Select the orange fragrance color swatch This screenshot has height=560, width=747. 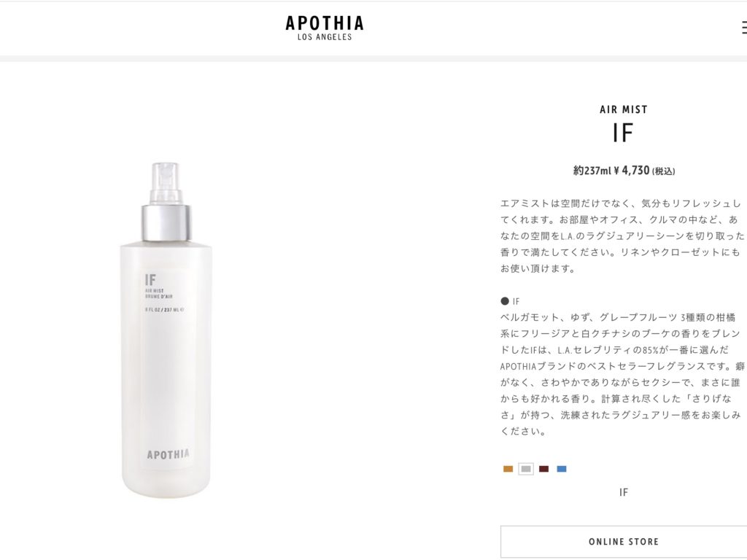[508, 469]
